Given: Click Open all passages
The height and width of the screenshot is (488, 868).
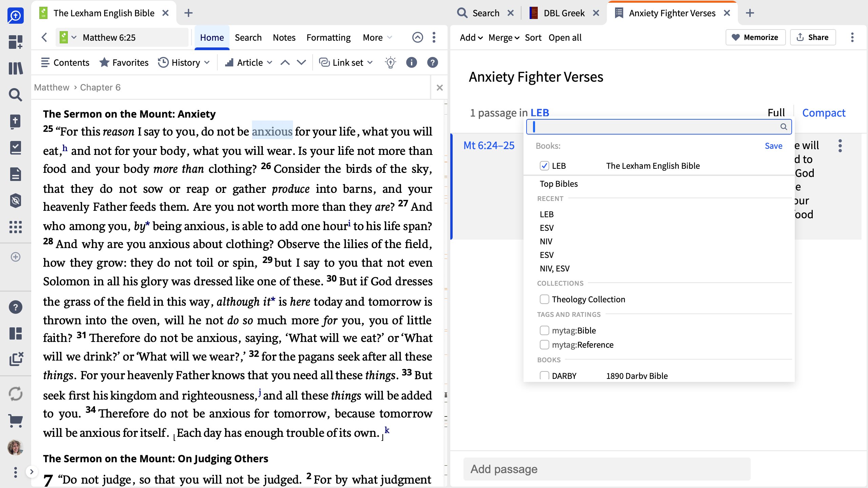Looking at the screenshot, I should (565, 37).
